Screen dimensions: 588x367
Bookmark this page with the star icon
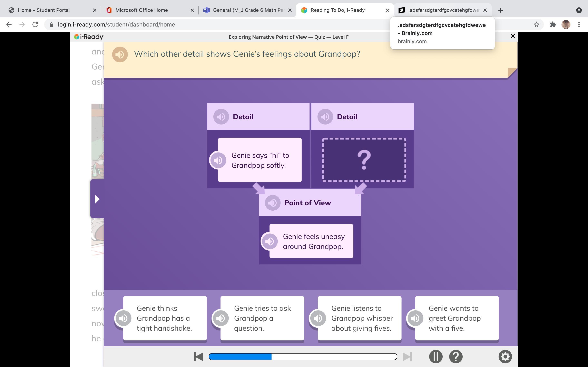536,24
